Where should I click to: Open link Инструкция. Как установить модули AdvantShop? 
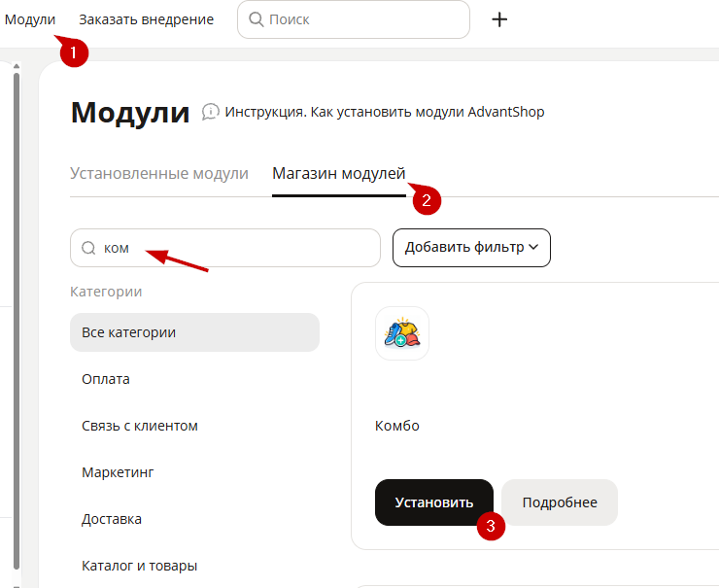click(384, 112)
